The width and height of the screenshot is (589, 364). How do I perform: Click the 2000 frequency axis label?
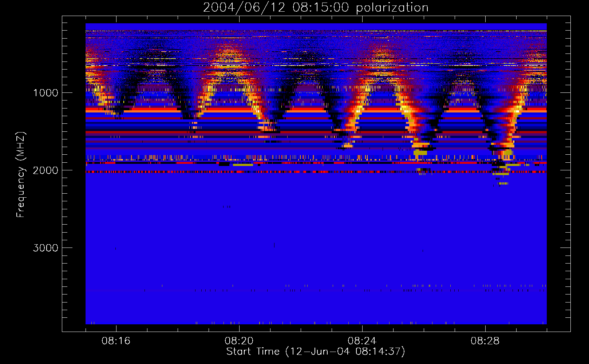(46, 170)
